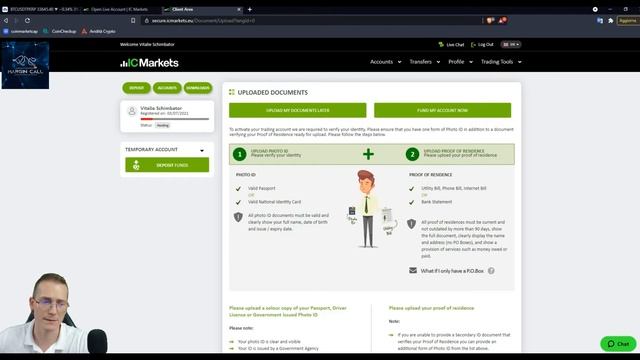Click Fund My Account Now button

coord(442,110)
